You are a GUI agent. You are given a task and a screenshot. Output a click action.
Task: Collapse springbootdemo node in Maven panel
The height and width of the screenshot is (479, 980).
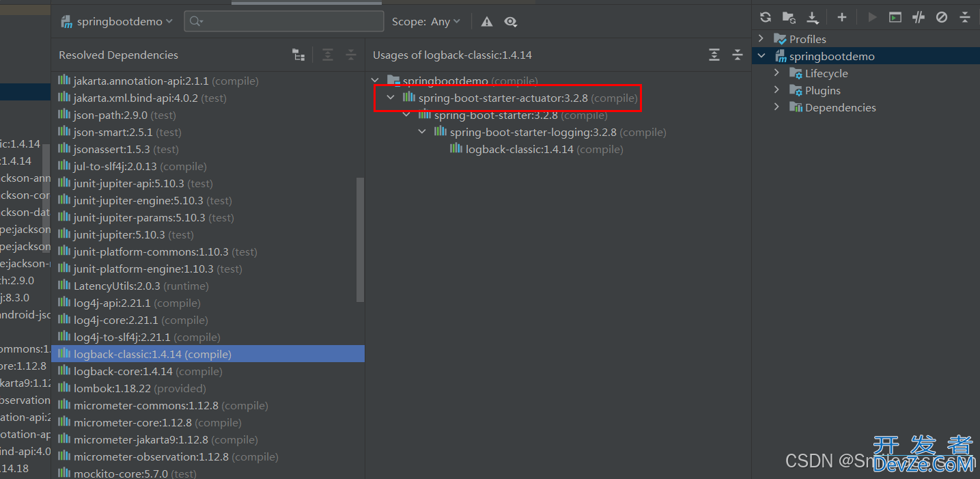pyautogui.click(x=761, y=56)
